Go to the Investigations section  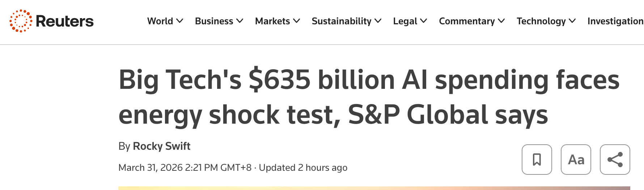(615, 21)
